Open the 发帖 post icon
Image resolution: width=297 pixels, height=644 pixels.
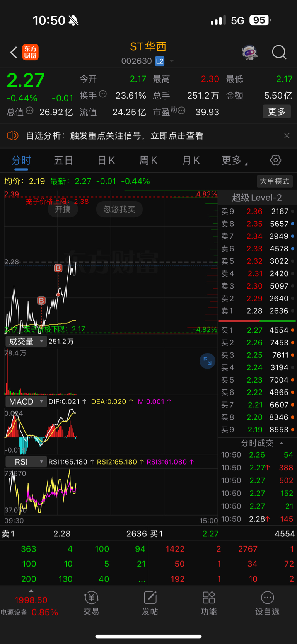pos(150,603)
